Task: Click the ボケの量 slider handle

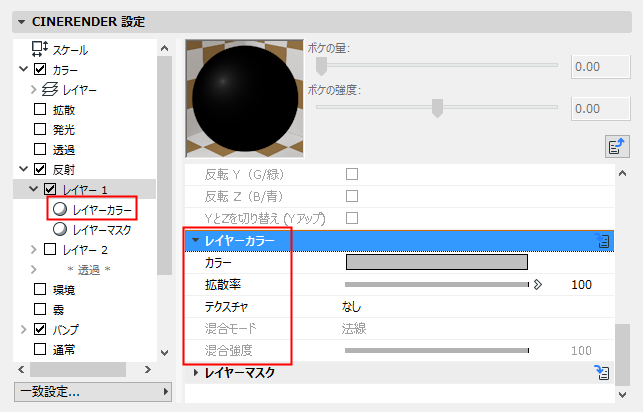Action: click(322, 66)
